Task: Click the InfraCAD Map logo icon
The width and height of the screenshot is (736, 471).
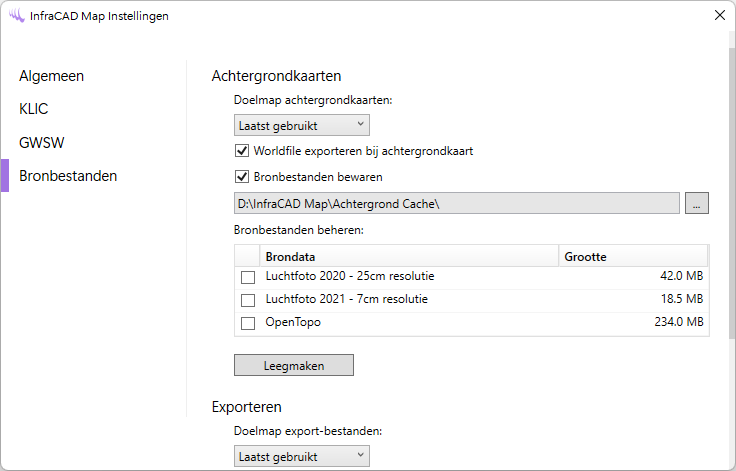Action: 15,15
